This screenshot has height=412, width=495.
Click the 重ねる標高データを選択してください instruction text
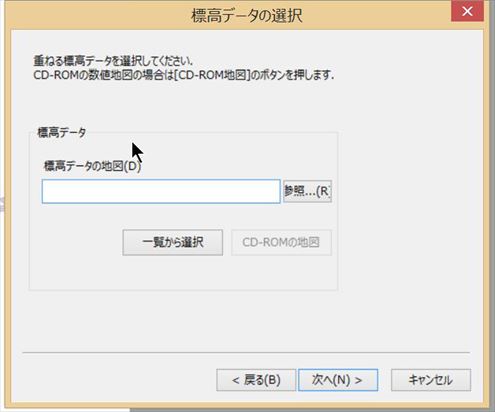click(x=113, y=61)
